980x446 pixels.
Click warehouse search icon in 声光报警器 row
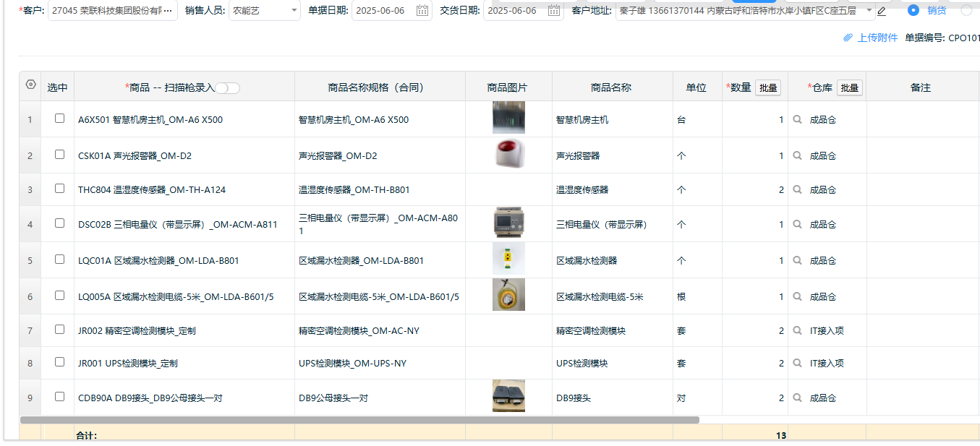(x=798, y=155)
